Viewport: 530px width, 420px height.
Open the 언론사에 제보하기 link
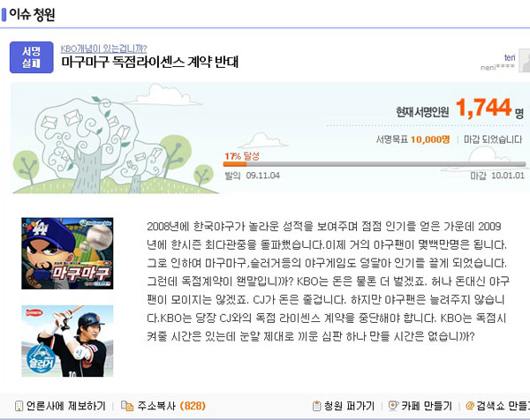[66, 406]
